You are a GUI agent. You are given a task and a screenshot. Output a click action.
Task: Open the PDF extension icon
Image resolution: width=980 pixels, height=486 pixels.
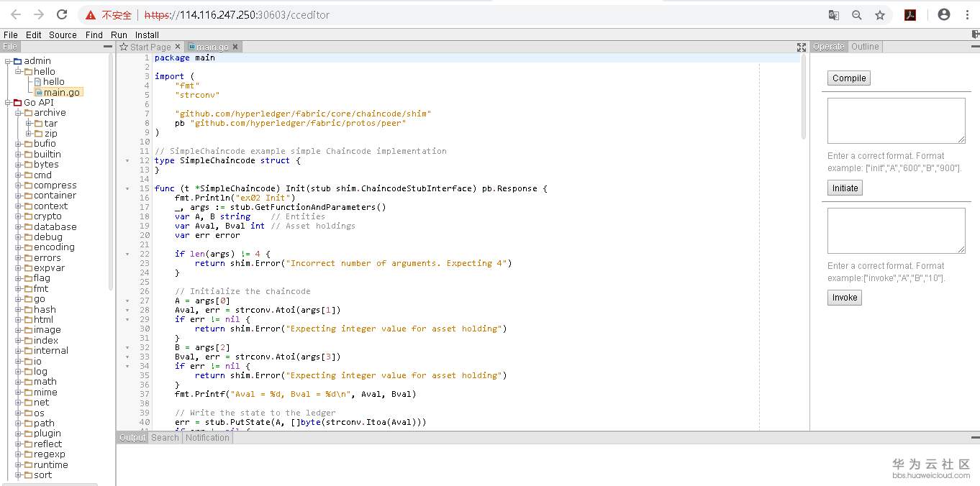click(910, 14)
